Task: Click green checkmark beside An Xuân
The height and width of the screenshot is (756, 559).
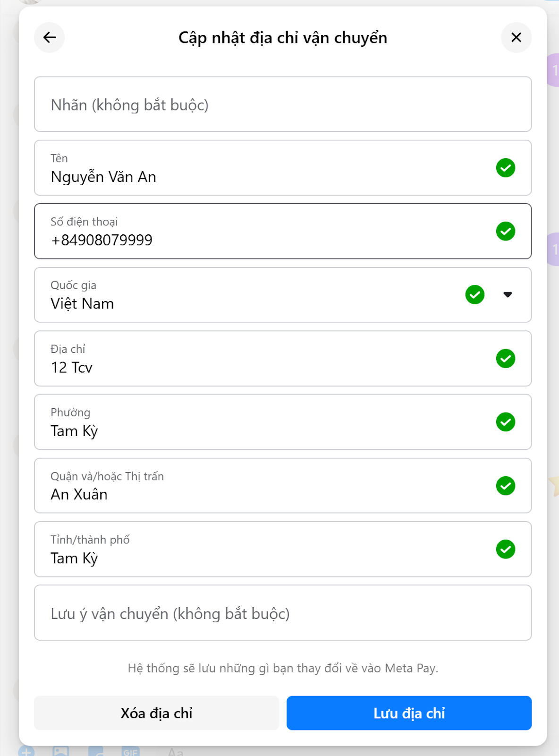Action: pos(505,486)
